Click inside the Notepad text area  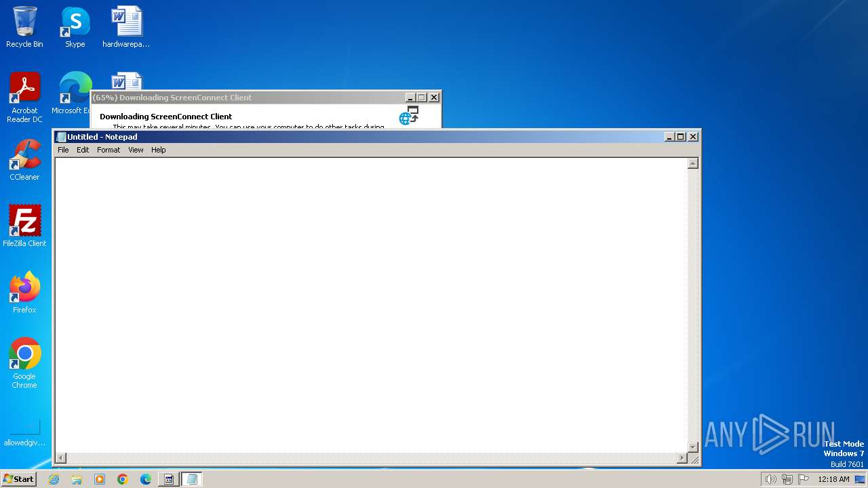[x=371, y=305]
